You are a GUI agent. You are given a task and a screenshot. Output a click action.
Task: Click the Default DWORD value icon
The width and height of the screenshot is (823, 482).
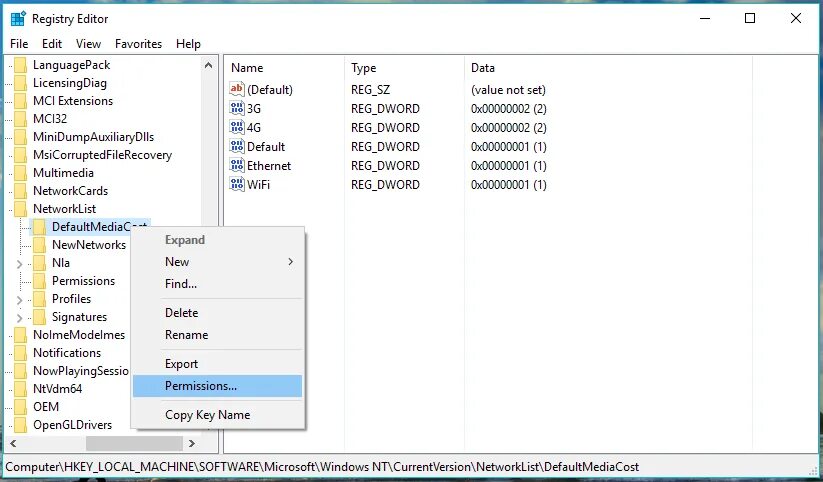coord(237,146)
